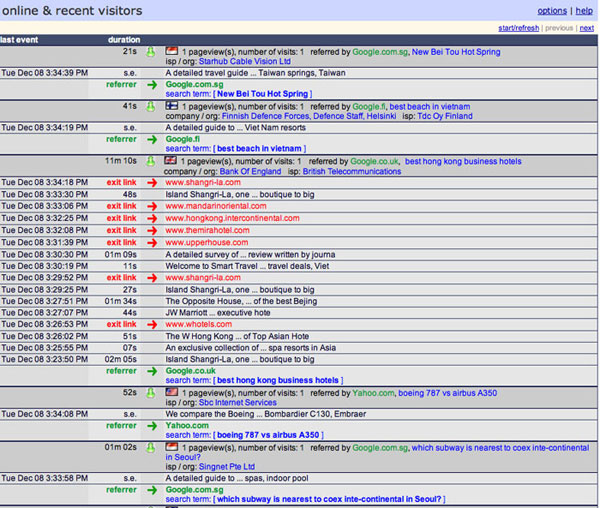Go to the next page of visitors
600x508 pixels.
coord(587,28)
